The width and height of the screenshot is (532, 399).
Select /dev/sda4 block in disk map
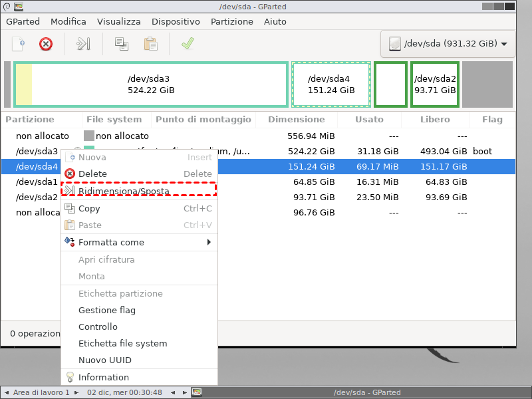coord(331,84)
